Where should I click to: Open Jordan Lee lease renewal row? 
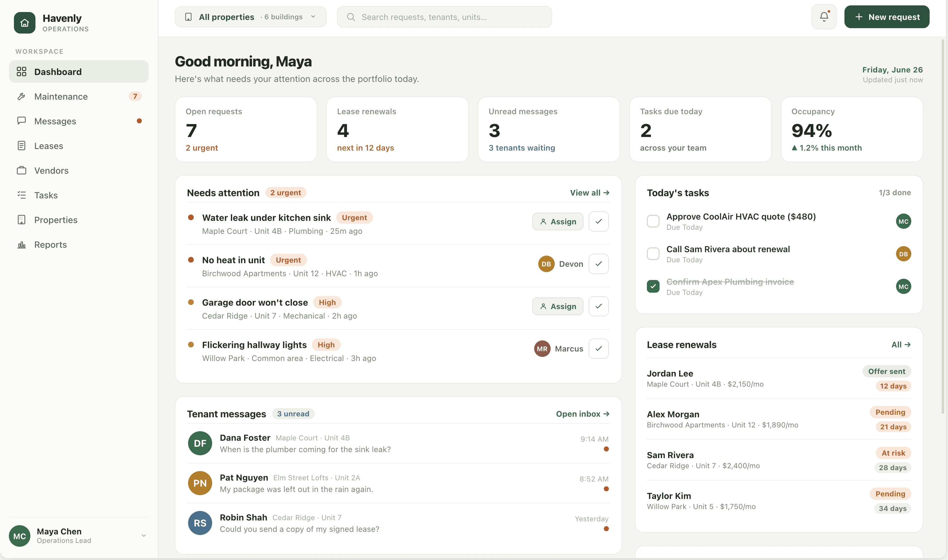click(x=779, y=378)
